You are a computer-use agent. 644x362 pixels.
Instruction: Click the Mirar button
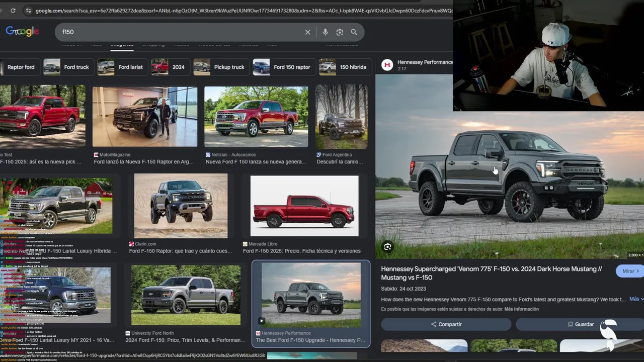(x=630, y=271)
